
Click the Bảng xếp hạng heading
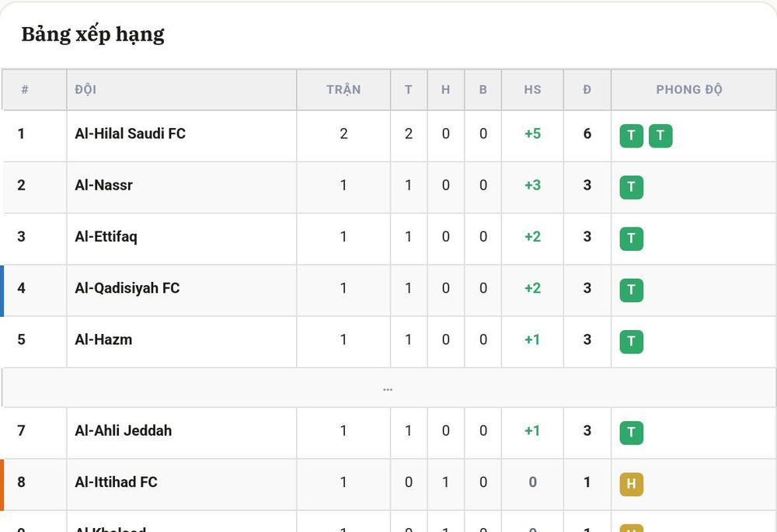click(x=92, y=35)
